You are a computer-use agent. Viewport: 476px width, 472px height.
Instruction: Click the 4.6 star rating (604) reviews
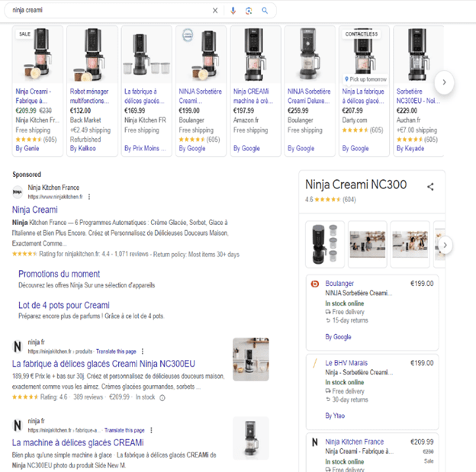coord(330,200)
